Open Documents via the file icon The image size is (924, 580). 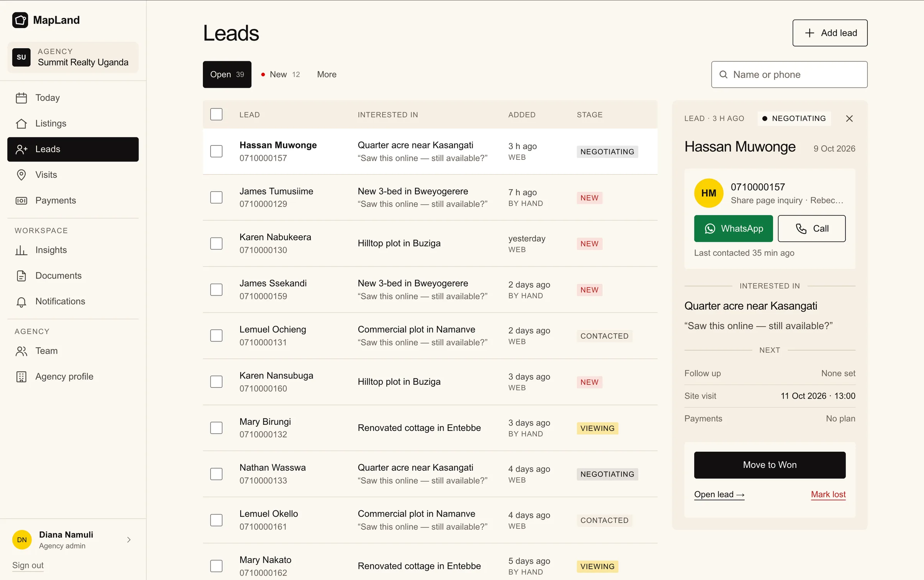(x=21, y=276)
